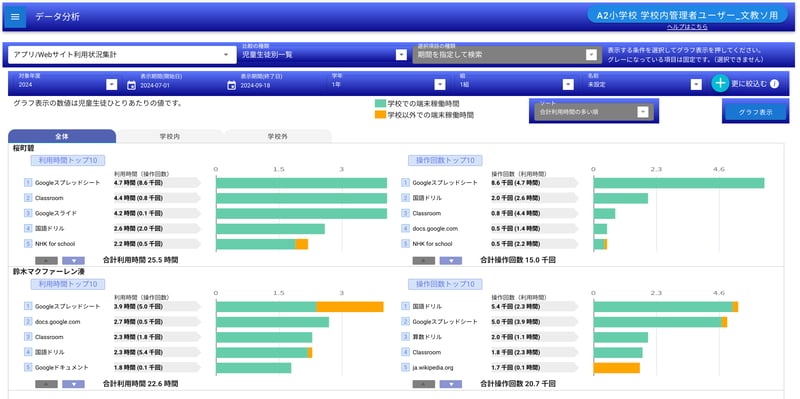Open the hamburger navigation menu
The height and width of the screenshot is (399, 800).
15,16
